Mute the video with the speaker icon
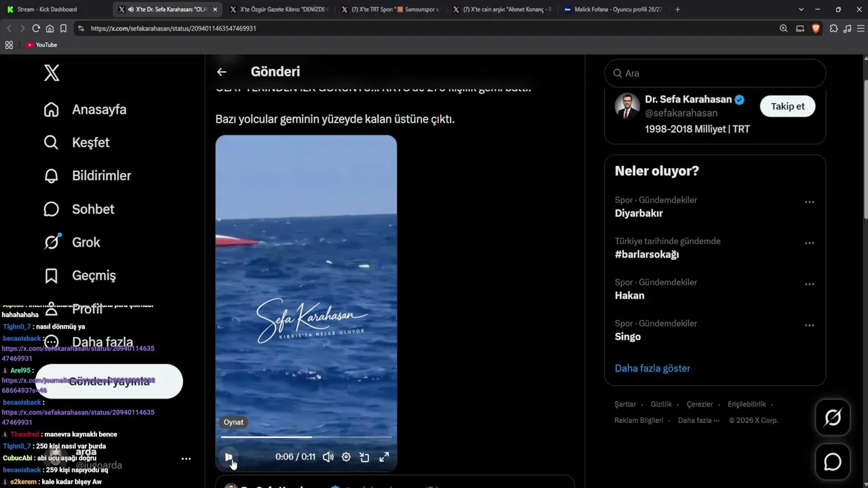The height and width of the screenshot is (488, 868). 328,457
